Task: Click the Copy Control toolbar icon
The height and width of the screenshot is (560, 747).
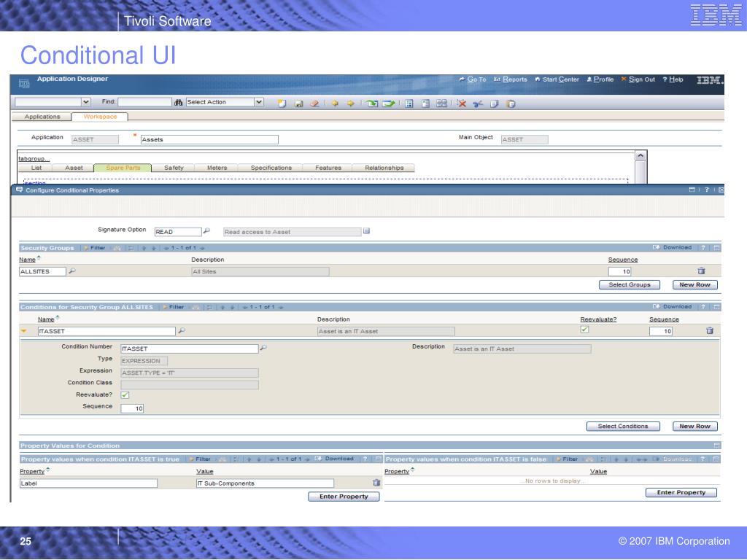Action: tap(495, 104)
